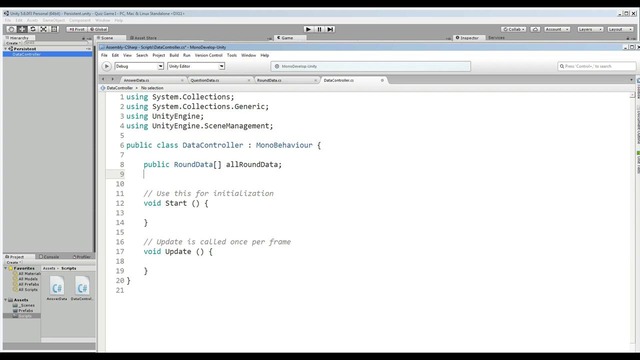The image size is (640, 360).
Task: Open MonoDevelop Help menu
Action: pos(264,55)
